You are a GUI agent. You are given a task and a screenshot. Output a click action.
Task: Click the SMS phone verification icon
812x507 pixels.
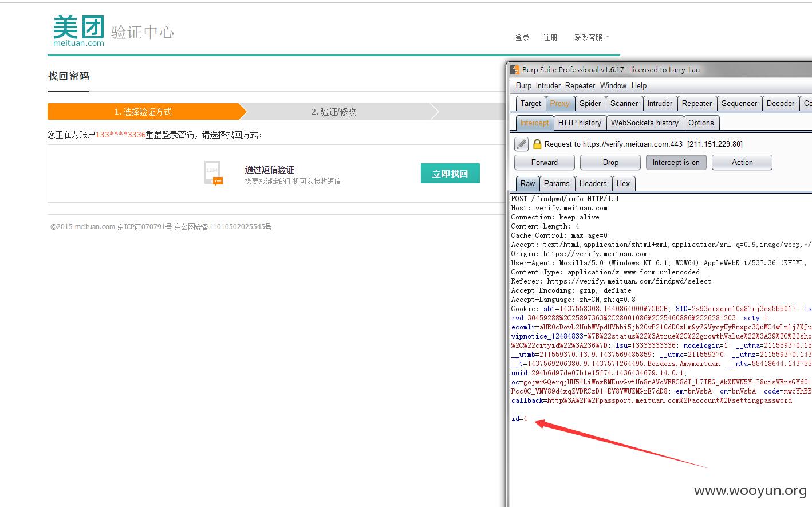pyautogui.click(x=213, y=173)
